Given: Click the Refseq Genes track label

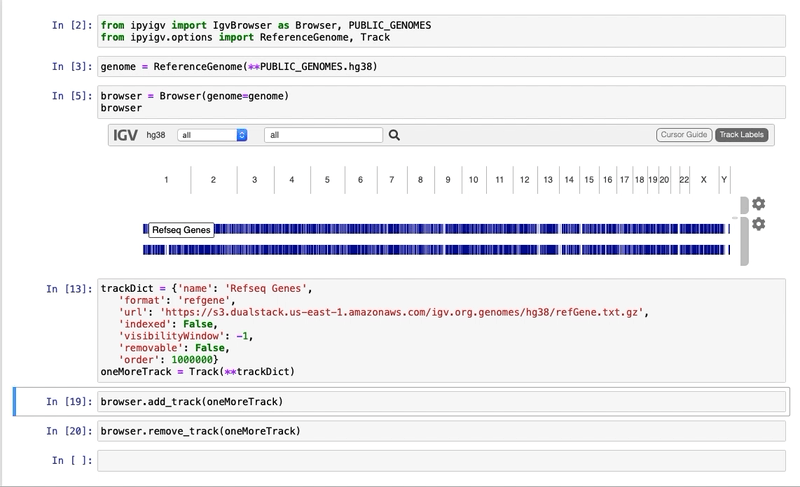Looking at the screenshot, I should tap(181, 230).
